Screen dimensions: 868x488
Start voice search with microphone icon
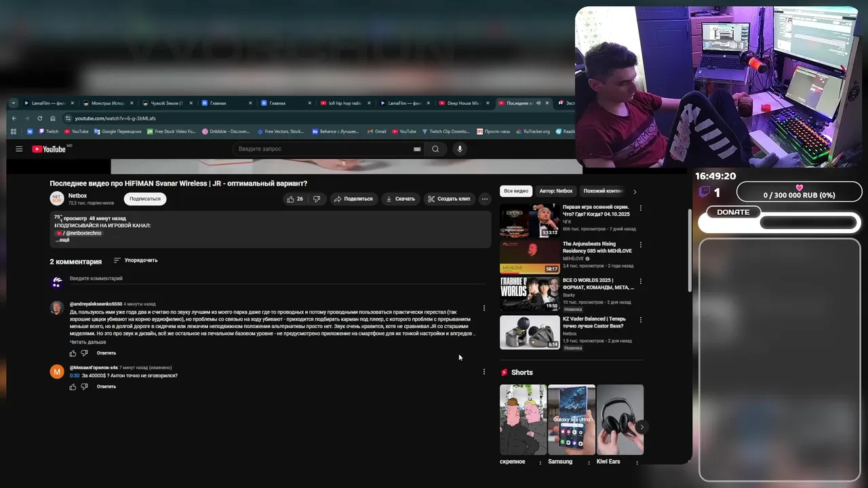[460, 149]
